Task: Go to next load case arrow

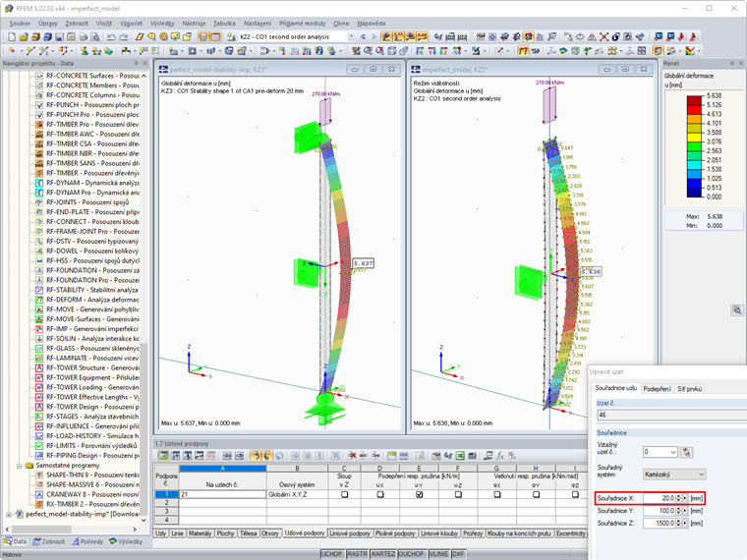Action: pos(373,36)
